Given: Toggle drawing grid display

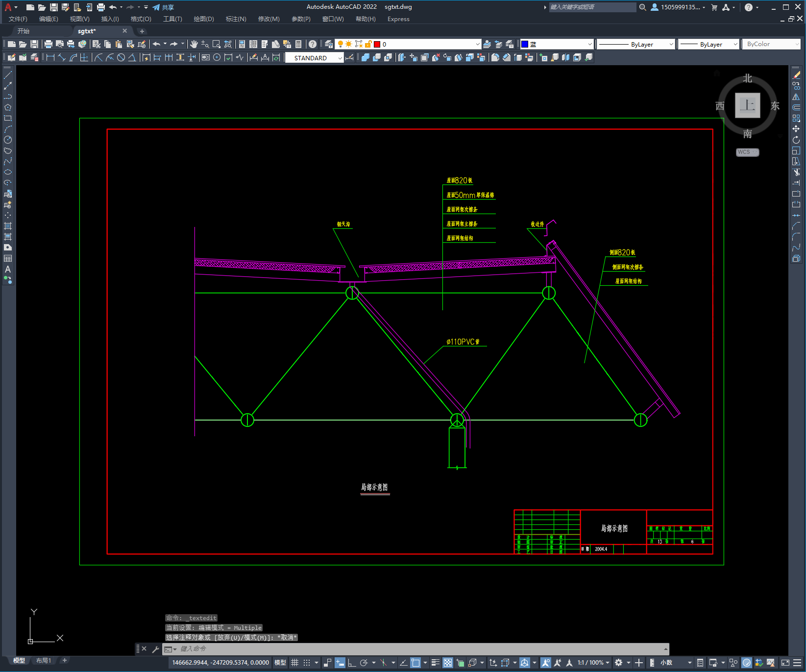Looking at the screenshot, I should (x=294, y=663).
